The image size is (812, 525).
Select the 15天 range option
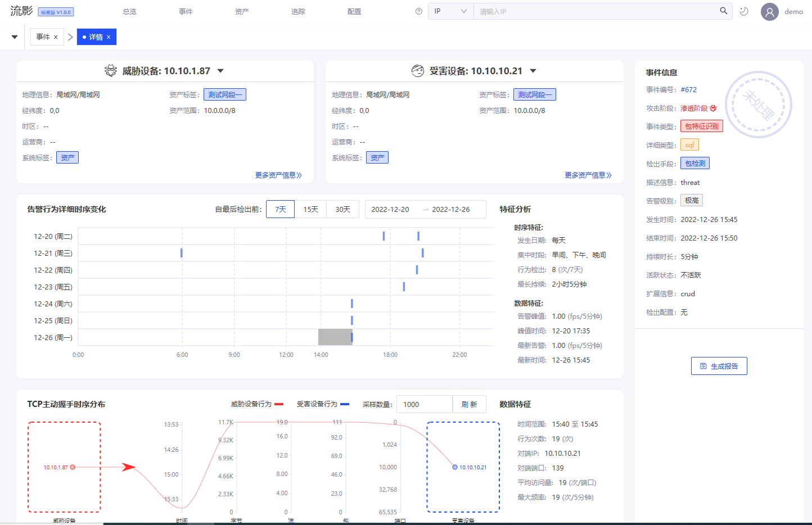click(311, 209)
